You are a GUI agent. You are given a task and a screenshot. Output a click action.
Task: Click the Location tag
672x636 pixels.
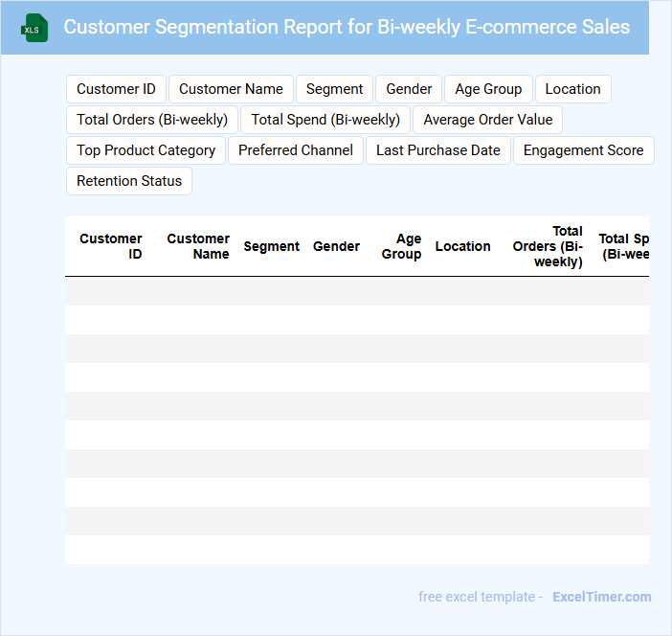tap(572, 89)
